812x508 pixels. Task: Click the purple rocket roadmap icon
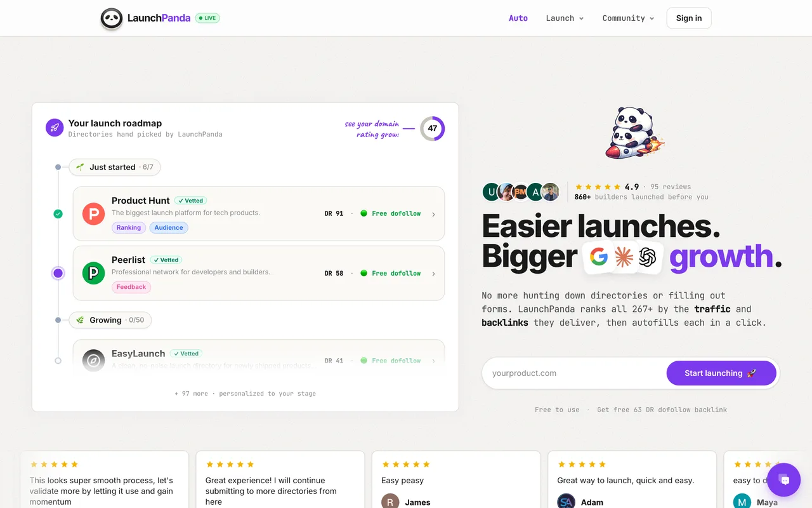pos(55,128)
